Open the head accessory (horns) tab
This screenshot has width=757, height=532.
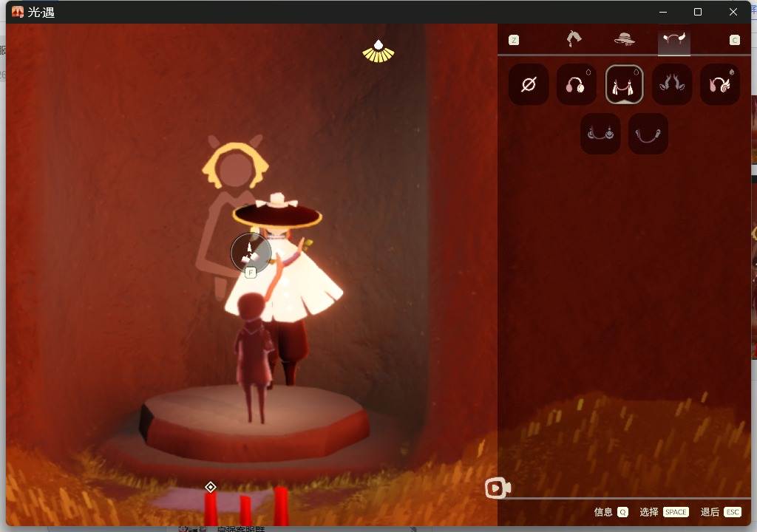(x=674, y=41)
